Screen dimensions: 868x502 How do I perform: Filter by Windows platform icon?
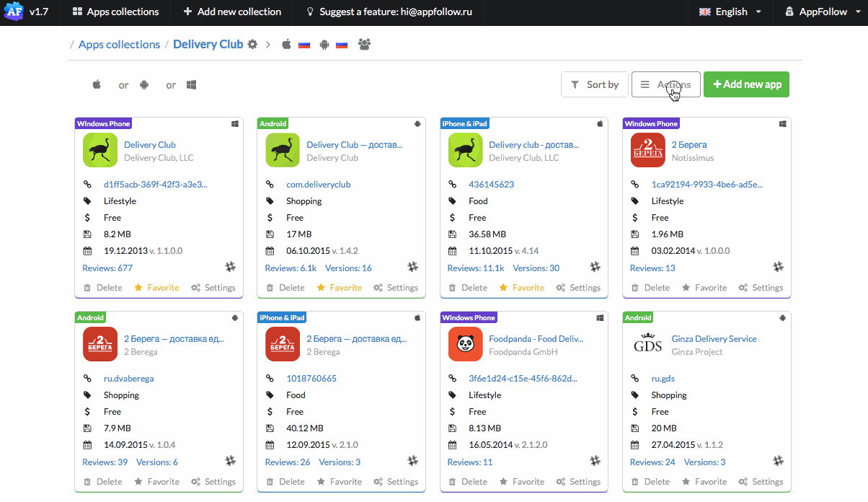click(x=192, y=85)
